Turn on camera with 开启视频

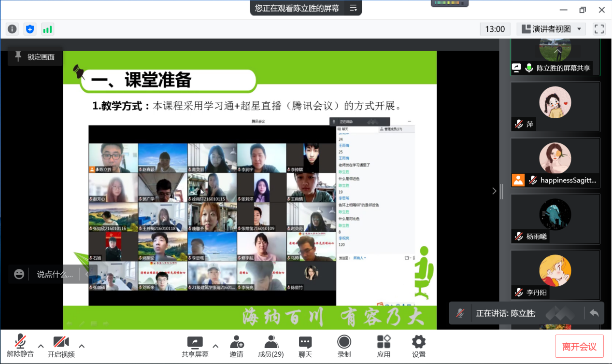click(x=61, y=346)
